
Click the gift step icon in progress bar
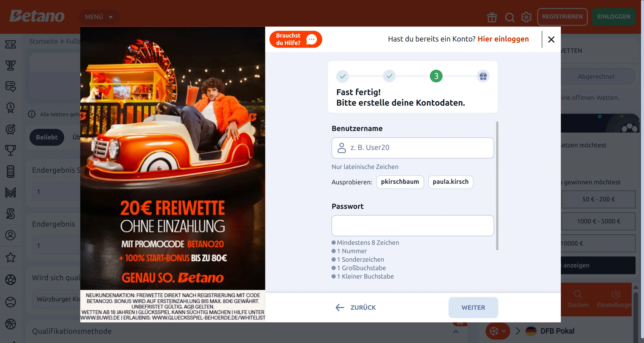pyautogui.click(x=483, y=76)
